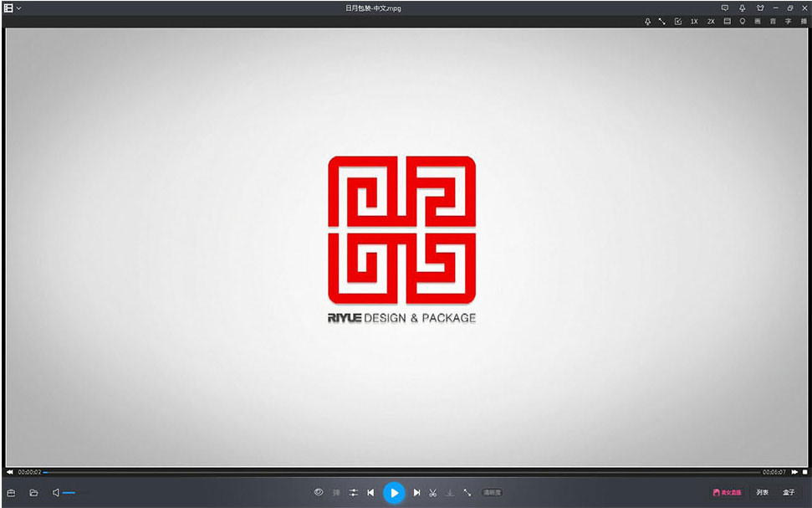
Task: Open the 播 playback settings
Action: (x=804, y=22)
